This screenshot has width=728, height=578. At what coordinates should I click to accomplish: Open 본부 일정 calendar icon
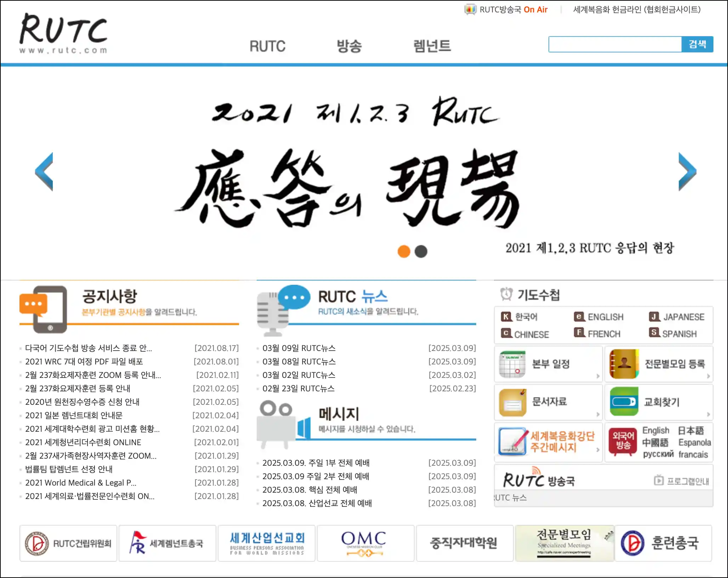(x=512, y=364)
